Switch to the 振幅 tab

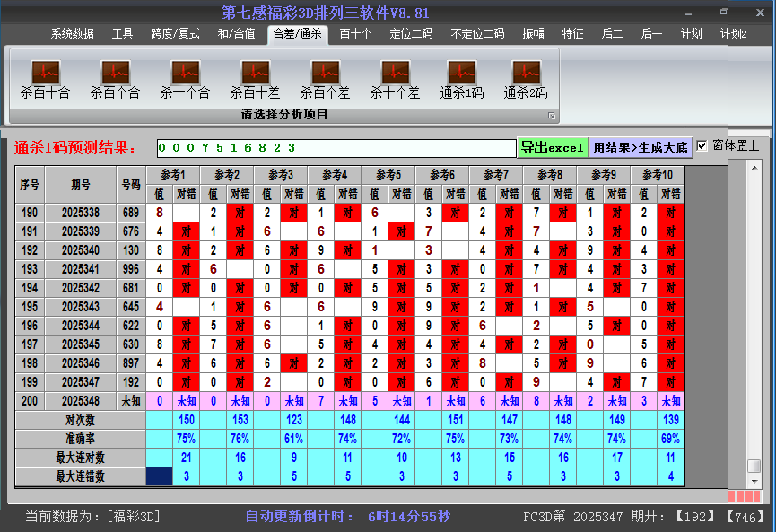[534, 34]
